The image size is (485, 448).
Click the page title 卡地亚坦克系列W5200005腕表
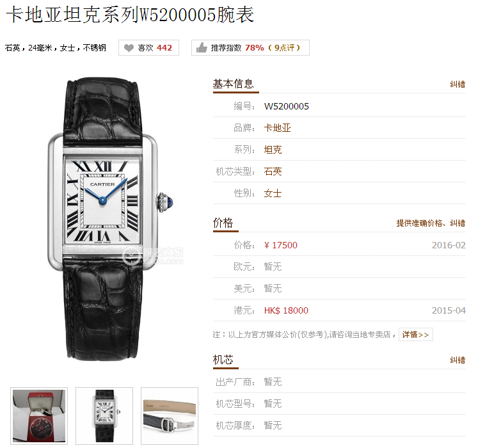click(130, 15)
